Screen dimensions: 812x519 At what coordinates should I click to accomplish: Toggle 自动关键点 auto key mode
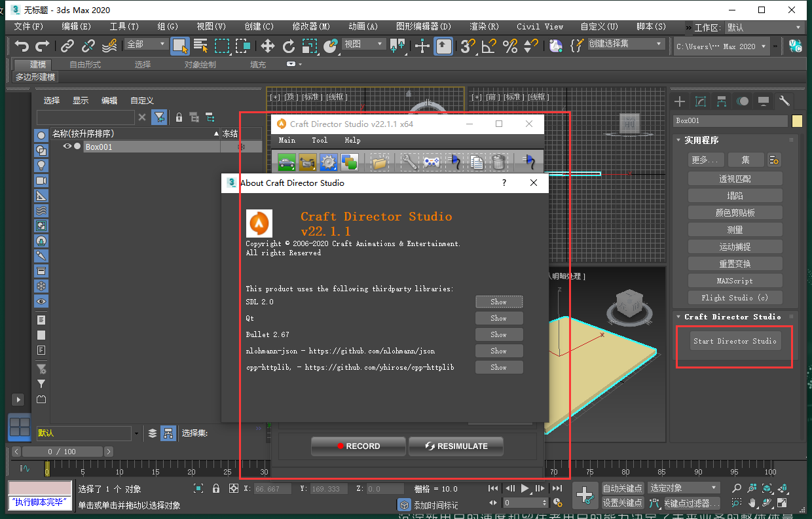(622, 488)
